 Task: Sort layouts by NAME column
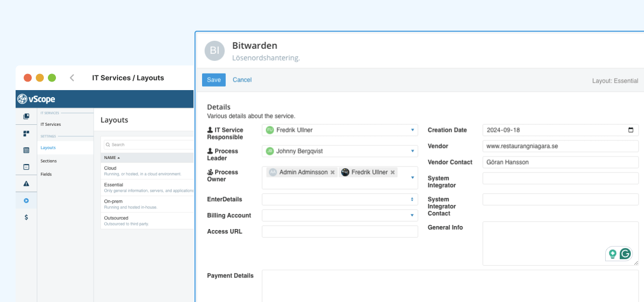coord(112,158)
